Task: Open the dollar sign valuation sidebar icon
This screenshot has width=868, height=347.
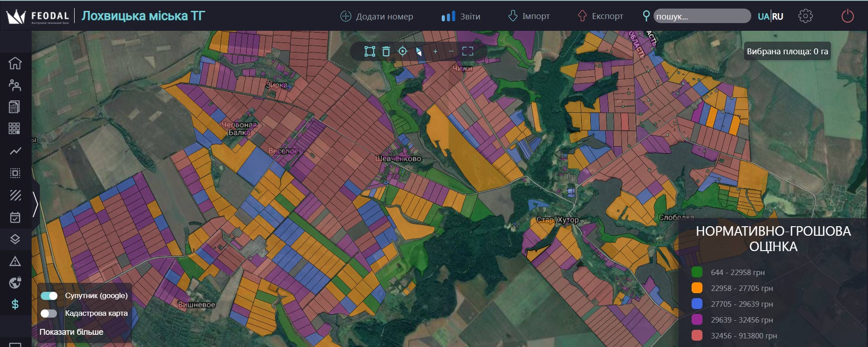Action: pyautogui.click(x=15, y=304)
